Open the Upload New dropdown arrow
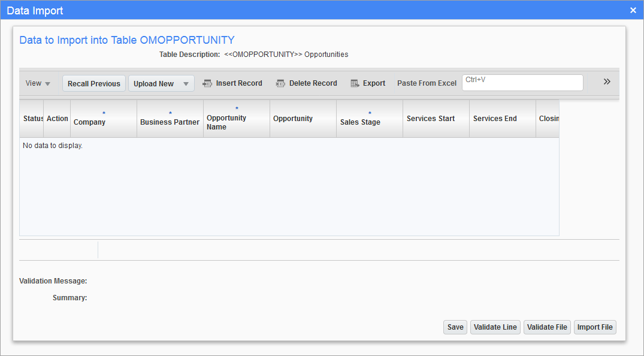Screen dimensions: 644x356 tap(186, 84)
